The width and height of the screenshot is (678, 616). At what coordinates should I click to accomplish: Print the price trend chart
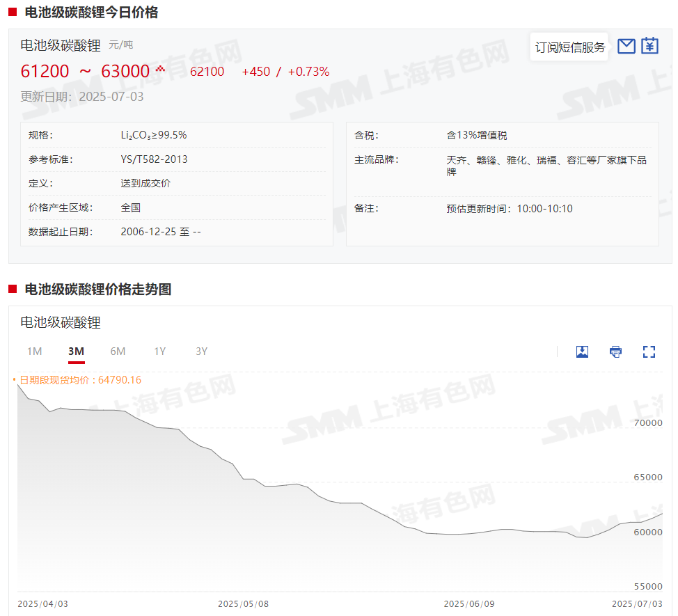[x=615, y=352]
